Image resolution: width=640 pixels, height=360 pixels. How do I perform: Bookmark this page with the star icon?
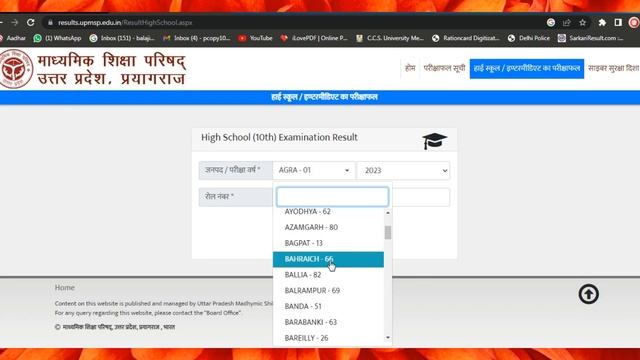click(x=582, y=23)
